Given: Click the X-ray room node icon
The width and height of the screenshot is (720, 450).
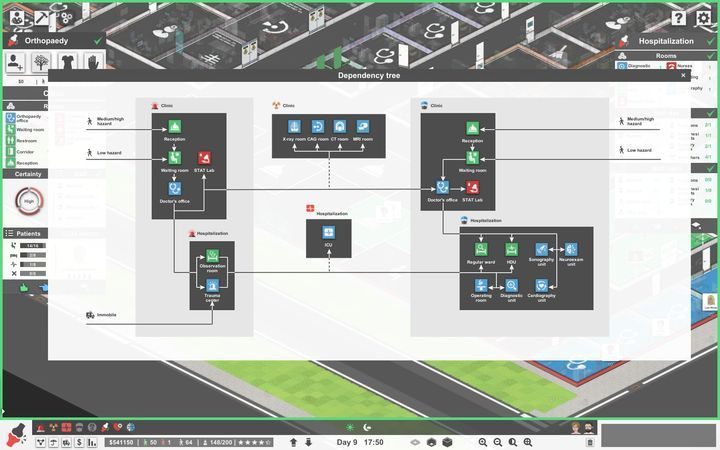Looking at the screenshot, I should coord(295,127).
